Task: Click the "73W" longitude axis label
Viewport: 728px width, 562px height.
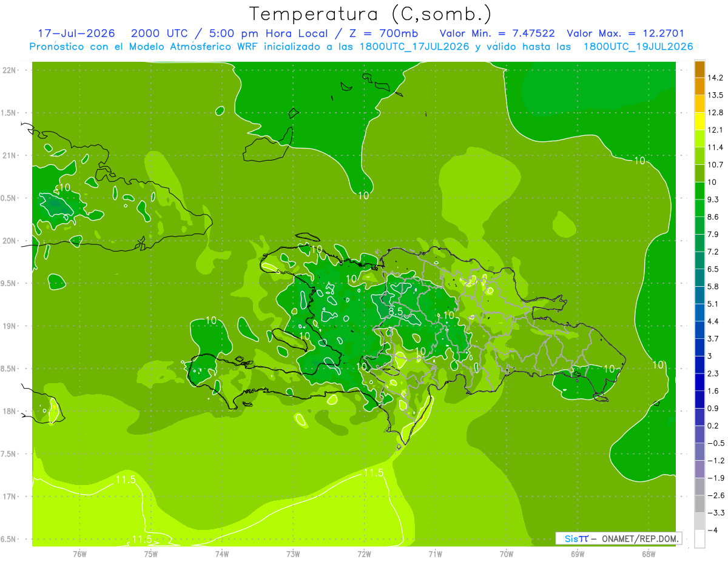Action: point(293,554)
